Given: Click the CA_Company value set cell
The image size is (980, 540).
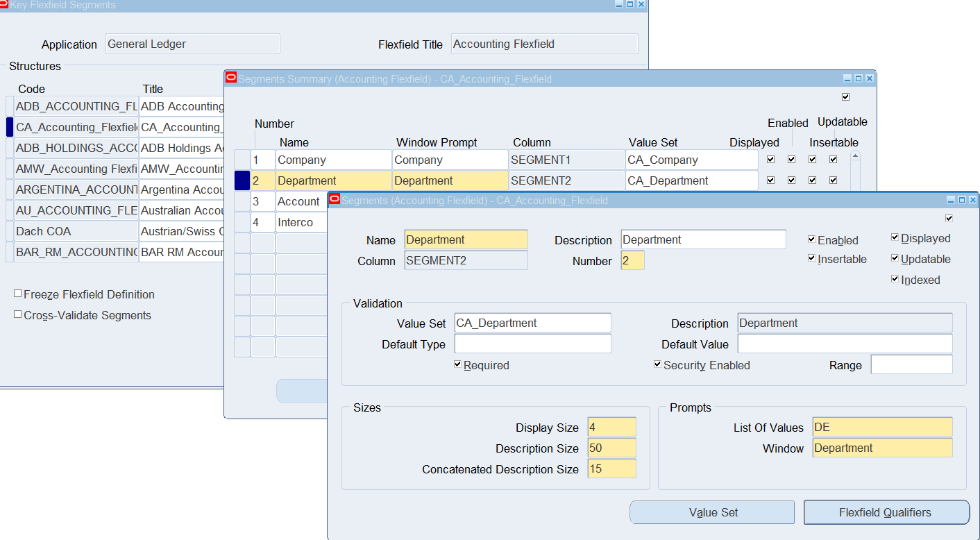Looking at the screenshot, I should 692,160.
